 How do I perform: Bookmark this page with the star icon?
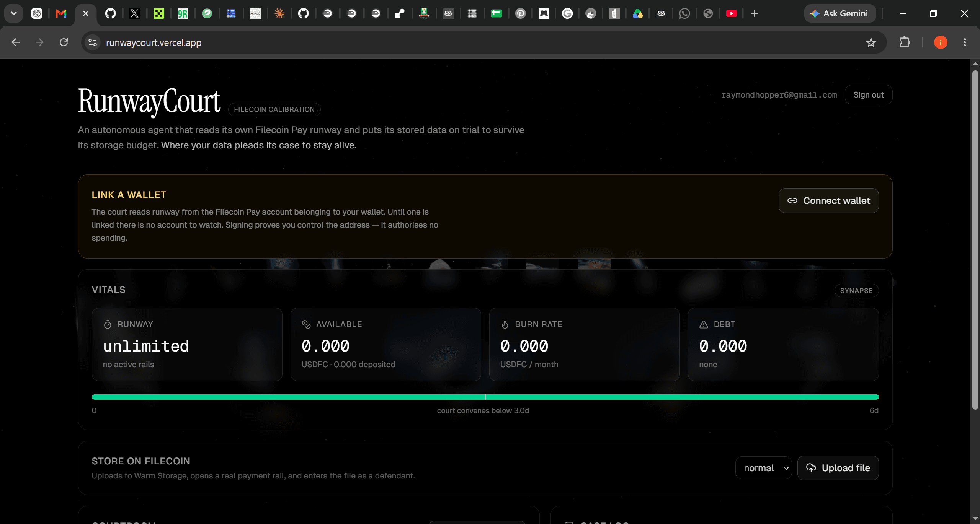click(x=871, y=42)
